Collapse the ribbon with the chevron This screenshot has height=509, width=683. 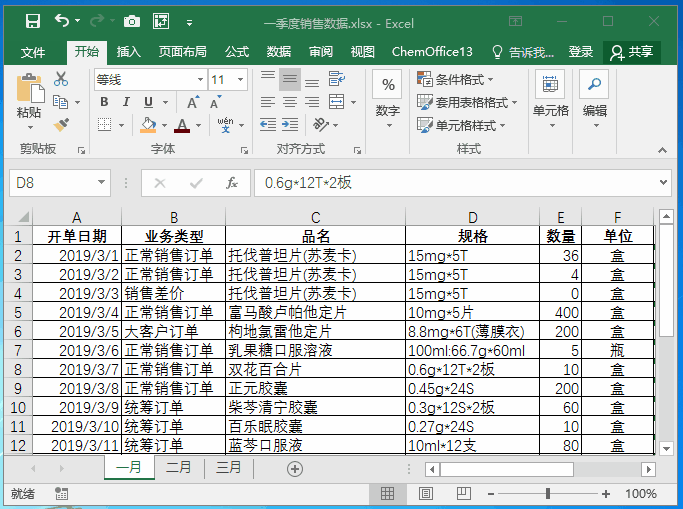(x=663, y=150)
